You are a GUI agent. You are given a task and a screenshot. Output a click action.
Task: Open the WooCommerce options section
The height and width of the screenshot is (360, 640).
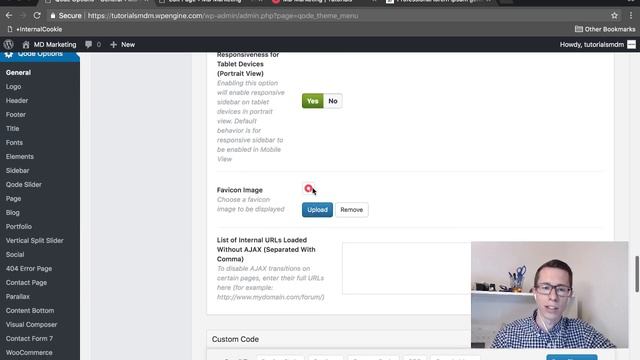point(29,352)
